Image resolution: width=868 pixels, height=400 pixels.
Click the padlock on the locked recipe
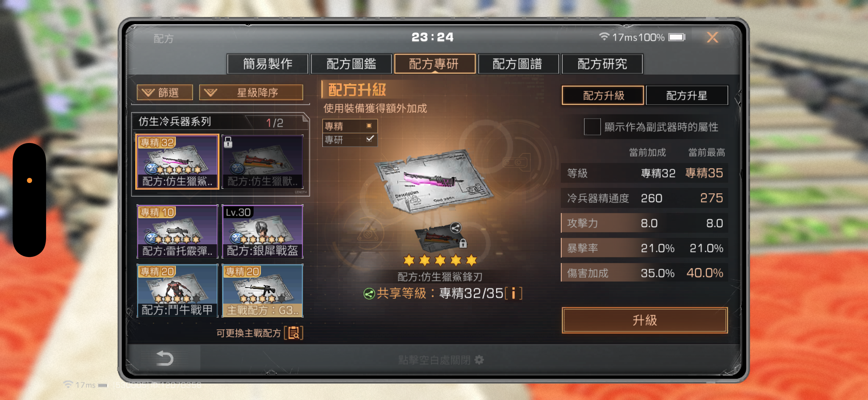pos(228,142)
